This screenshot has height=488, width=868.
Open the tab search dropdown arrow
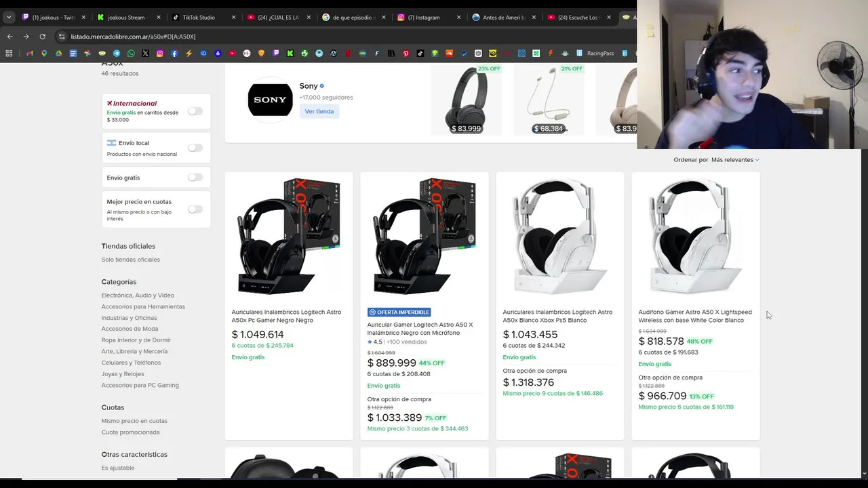coord(9,17)
